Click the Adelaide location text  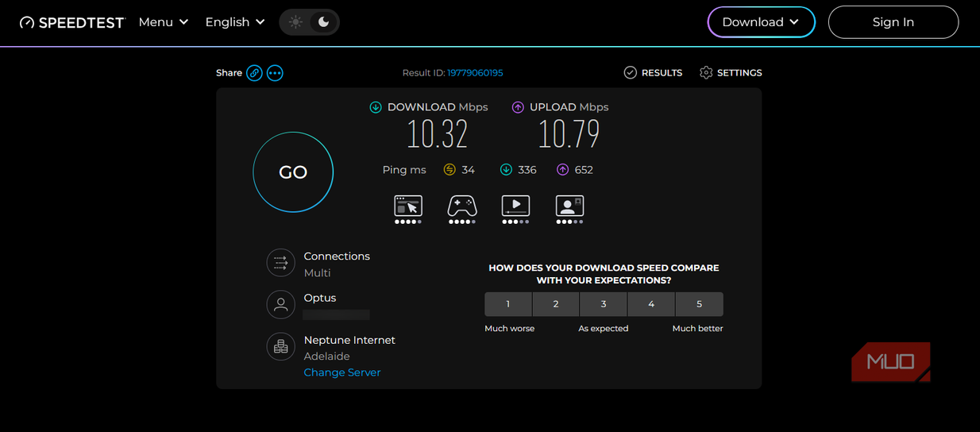[327, 357]
